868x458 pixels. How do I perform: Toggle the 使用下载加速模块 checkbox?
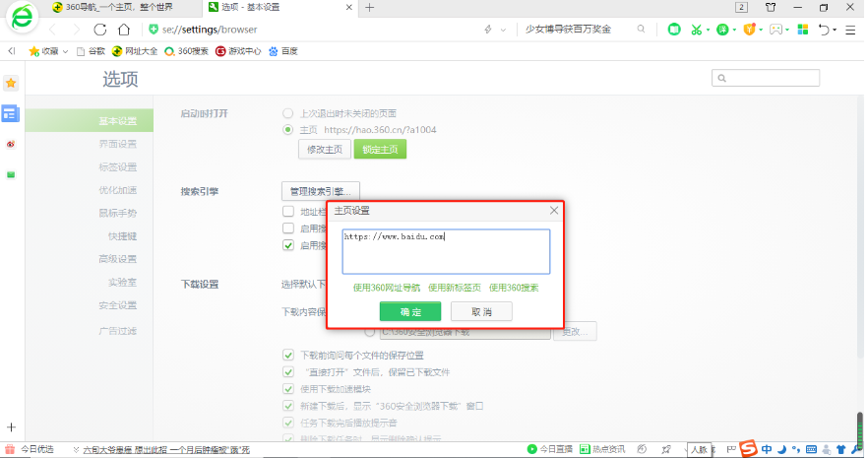pos(288,388)
